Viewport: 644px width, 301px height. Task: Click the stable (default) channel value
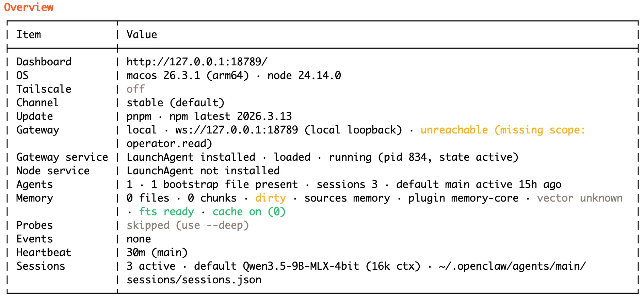coord(175,102)
